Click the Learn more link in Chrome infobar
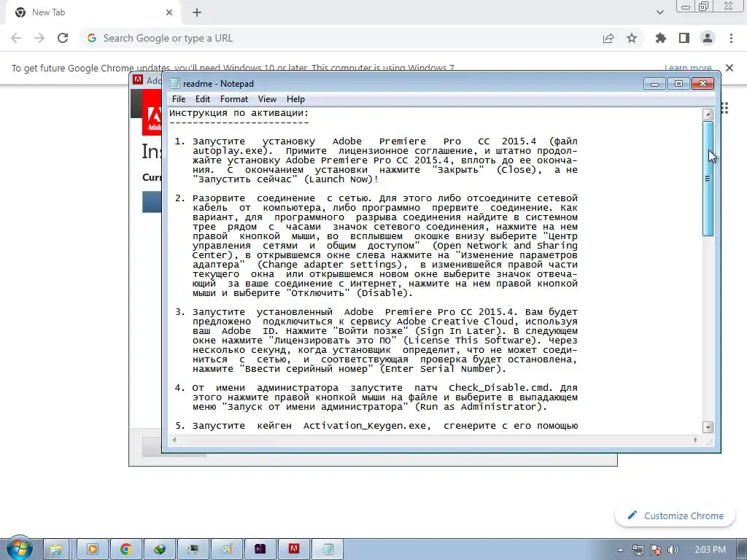This screenshot has height=560, width=747. pyautogui.click(x=688, y=68)
